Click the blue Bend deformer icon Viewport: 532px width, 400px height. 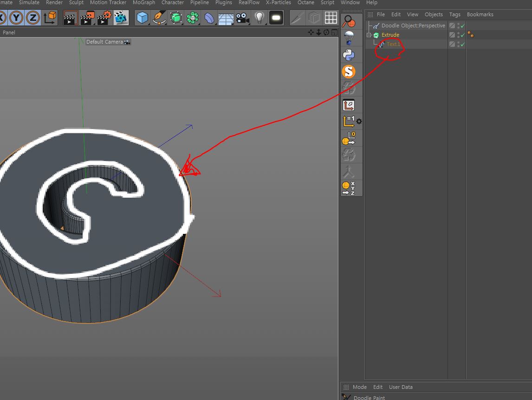(209, 18)
